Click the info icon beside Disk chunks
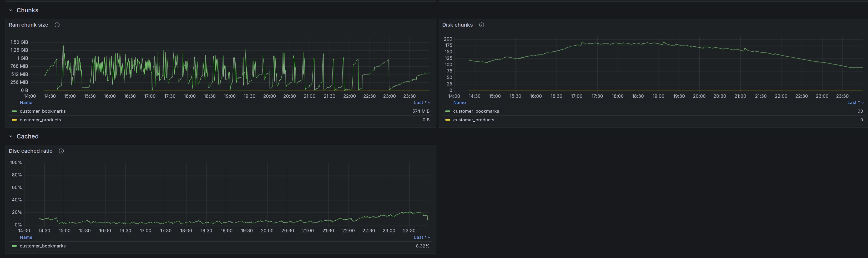 [x=482, y=25]
